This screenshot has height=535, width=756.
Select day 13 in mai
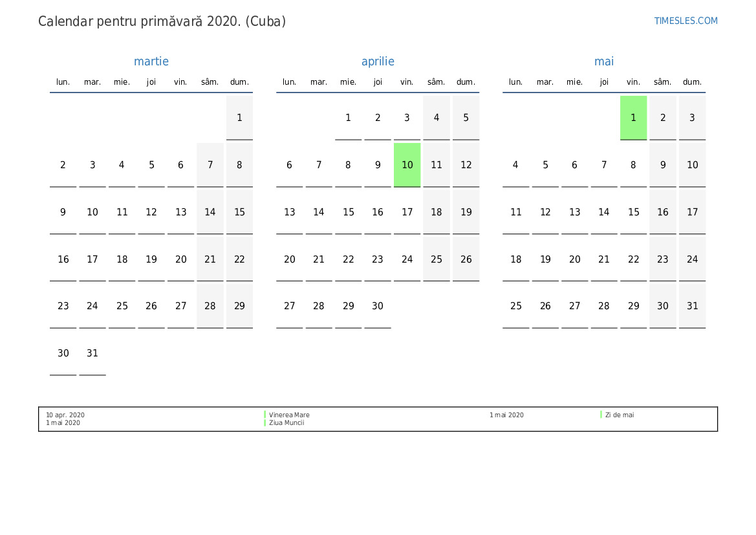pos(574,212)
